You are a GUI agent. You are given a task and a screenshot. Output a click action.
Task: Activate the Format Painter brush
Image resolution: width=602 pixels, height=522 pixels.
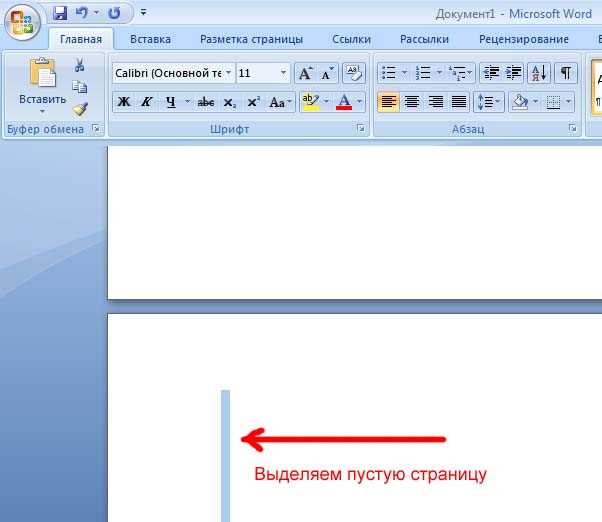tap(80, 109)
